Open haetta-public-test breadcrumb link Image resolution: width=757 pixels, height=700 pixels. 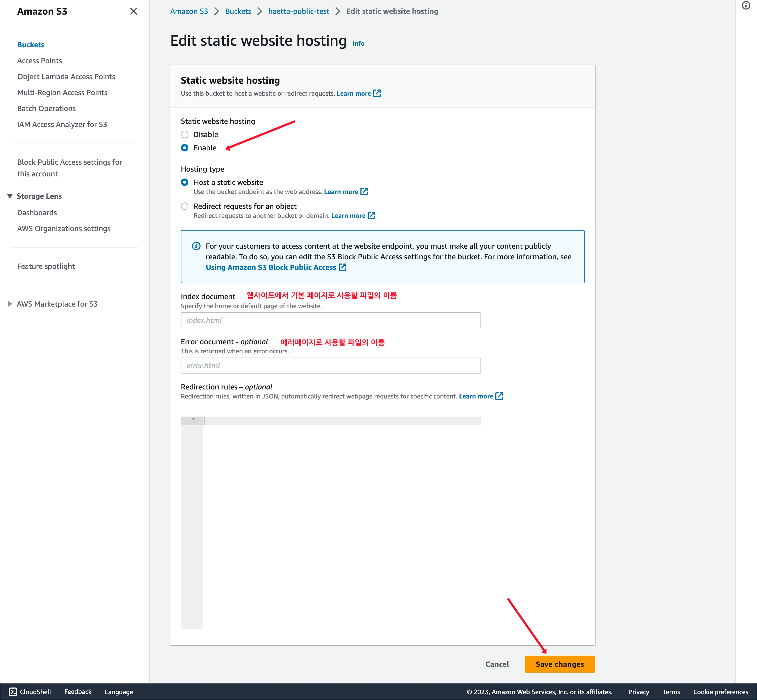298,11
